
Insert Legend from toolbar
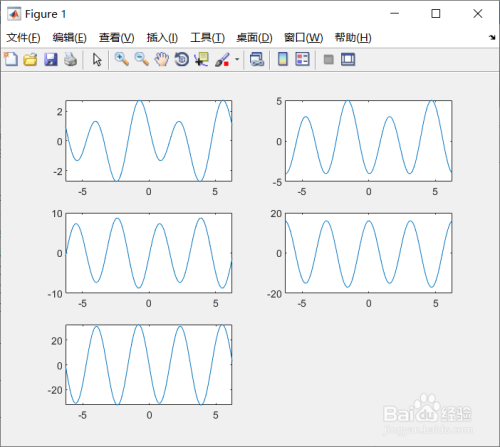302,60
